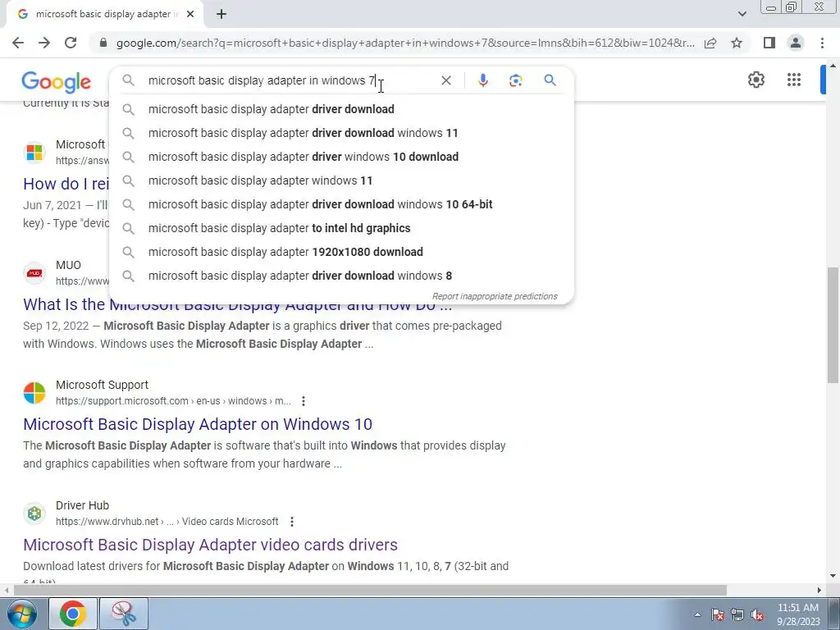Open more options for Driver Hub result
The image size is (840, 630).
pyautogui.click(x=291, y=522)
